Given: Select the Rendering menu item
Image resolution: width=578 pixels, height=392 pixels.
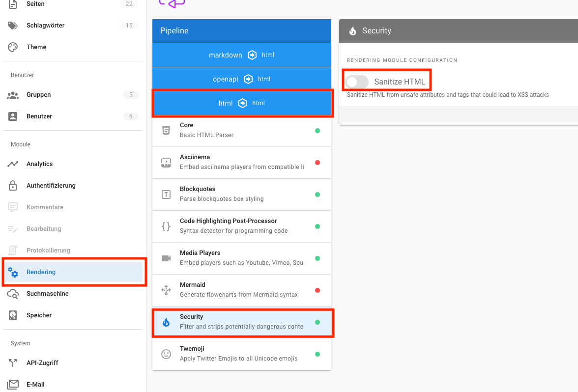Looking at the screenshot, I should 73,272.
